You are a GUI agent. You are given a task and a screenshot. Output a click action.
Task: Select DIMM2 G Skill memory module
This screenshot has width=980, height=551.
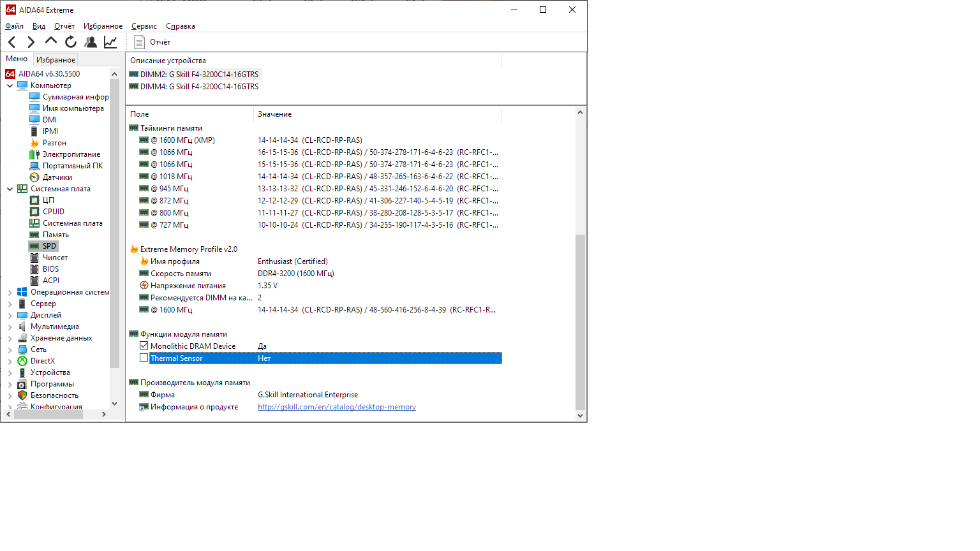pos(194,75)
